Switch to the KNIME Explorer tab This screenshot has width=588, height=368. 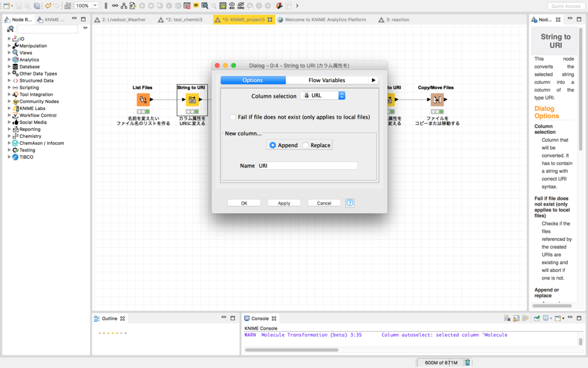[x=51, y=20]
